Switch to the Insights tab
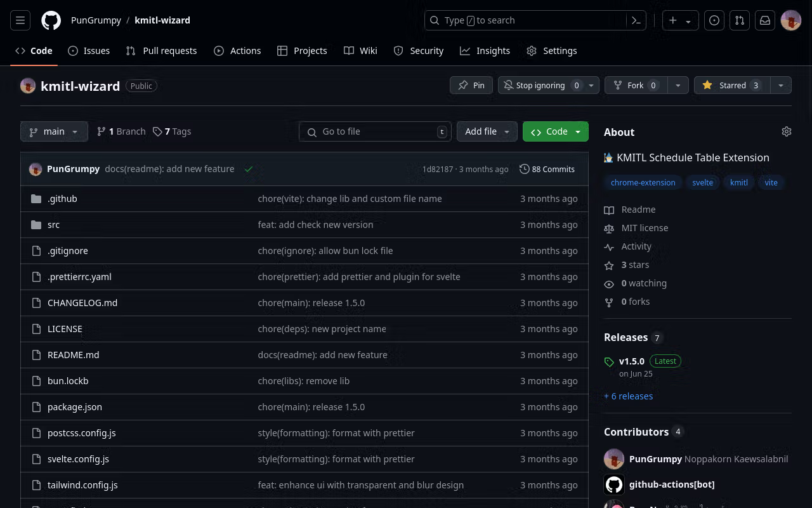Image resolution: width=812 pixels, height=508 pixels. pos(485,51)
